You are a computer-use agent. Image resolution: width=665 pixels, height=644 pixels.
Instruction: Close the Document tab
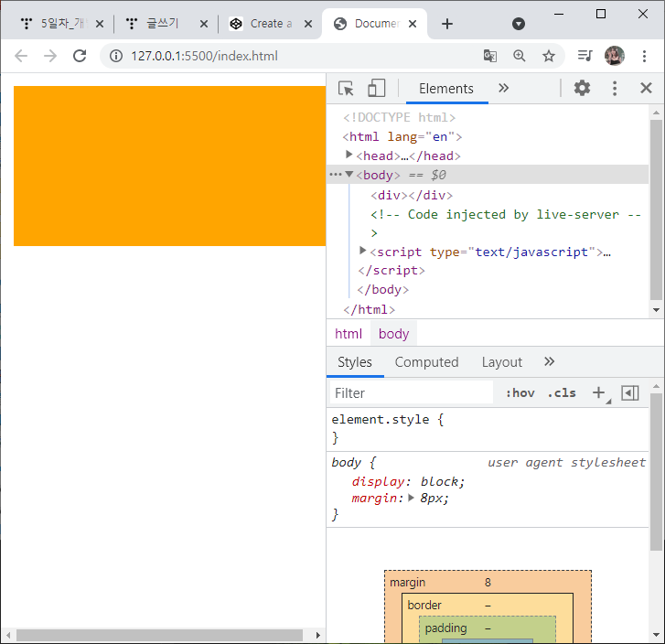413,24
